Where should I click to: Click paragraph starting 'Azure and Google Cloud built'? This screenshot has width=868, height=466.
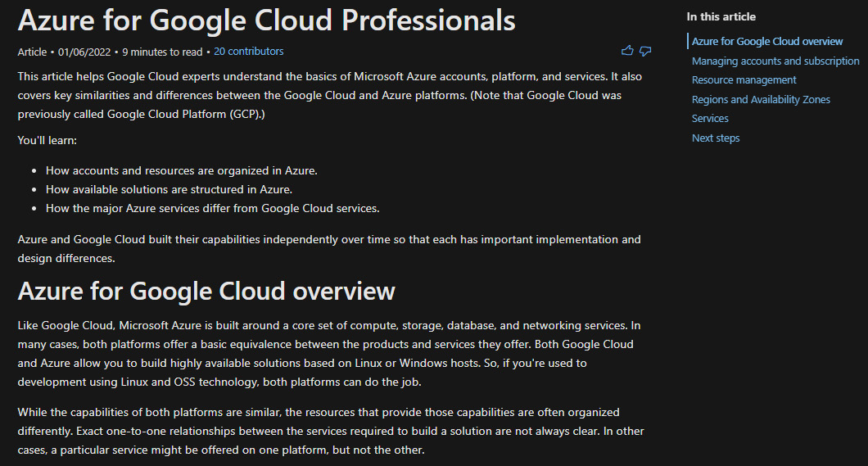[329, 248]
